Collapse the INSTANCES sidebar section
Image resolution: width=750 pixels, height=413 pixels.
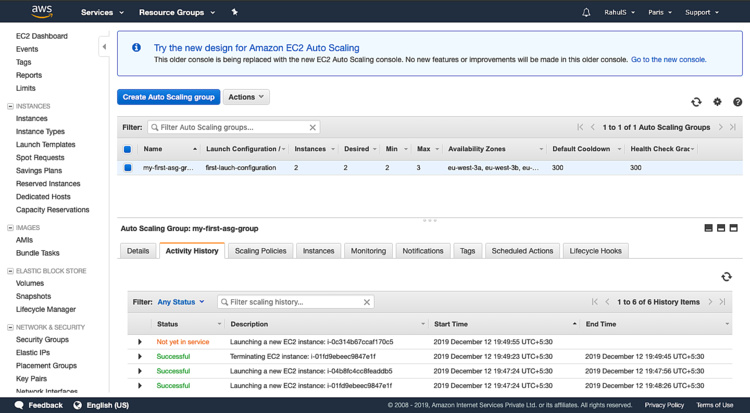(x=10, y=105)
